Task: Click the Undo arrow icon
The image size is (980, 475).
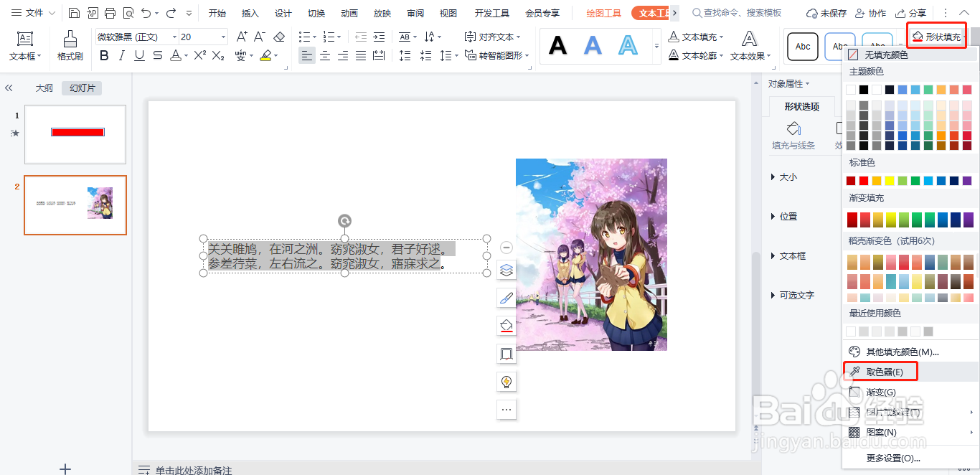Action: [146, 13]
